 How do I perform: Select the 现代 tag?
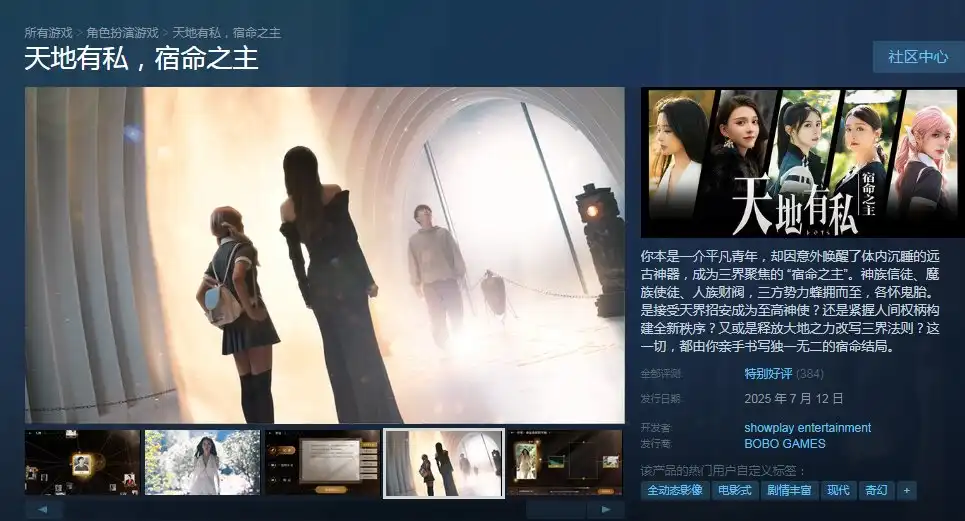(x=838, y=490)
